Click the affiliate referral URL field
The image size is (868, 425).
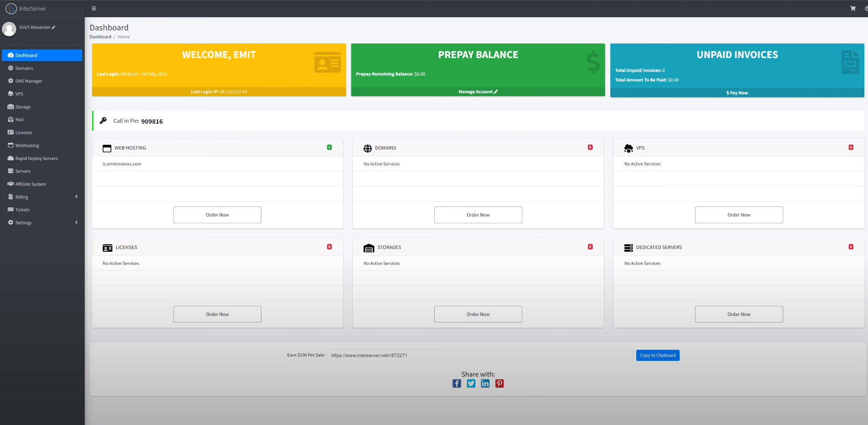(x=480, y=355)
